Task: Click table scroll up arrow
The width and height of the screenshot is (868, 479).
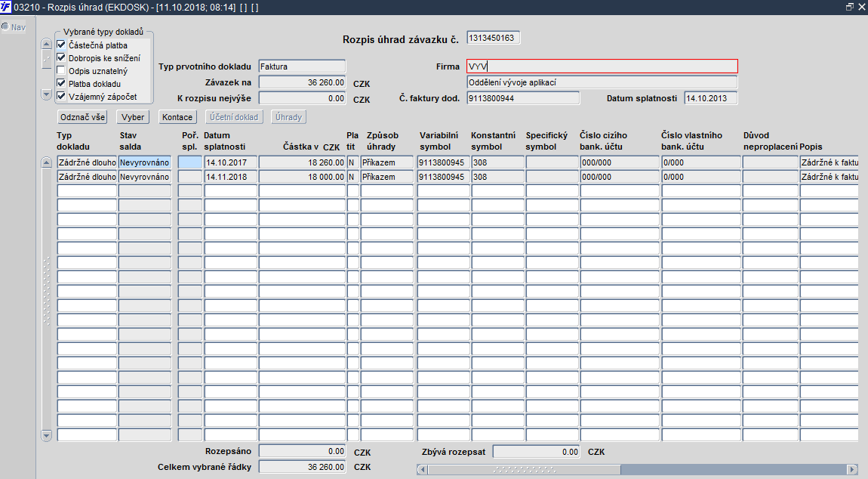Action: (47, 162)
